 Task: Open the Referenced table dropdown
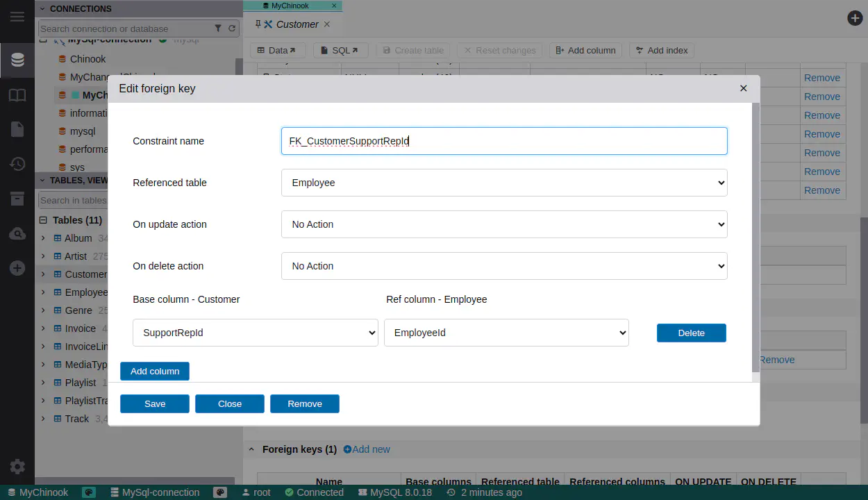[504, 183]
